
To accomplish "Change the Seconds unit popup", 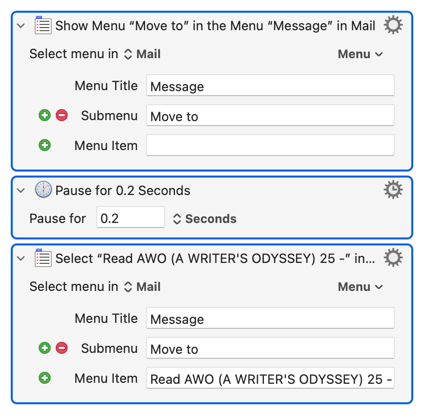I will [x=205, y=219].
